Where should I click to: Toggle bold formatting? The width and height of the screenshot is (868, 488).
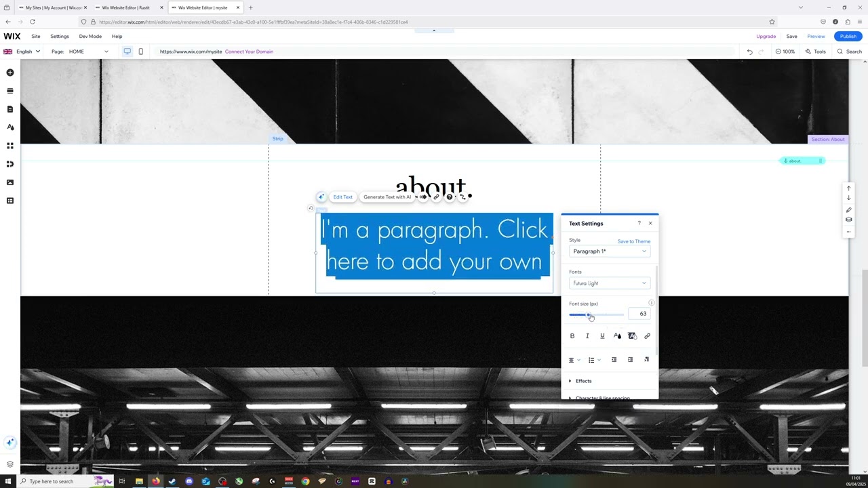coord(572,336)
